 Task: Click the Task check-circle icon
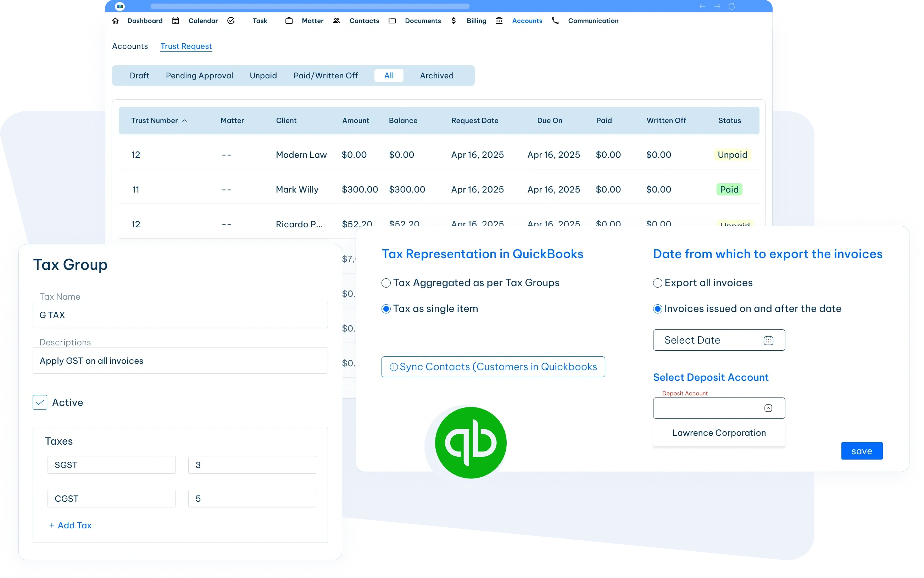click(231, 21)
